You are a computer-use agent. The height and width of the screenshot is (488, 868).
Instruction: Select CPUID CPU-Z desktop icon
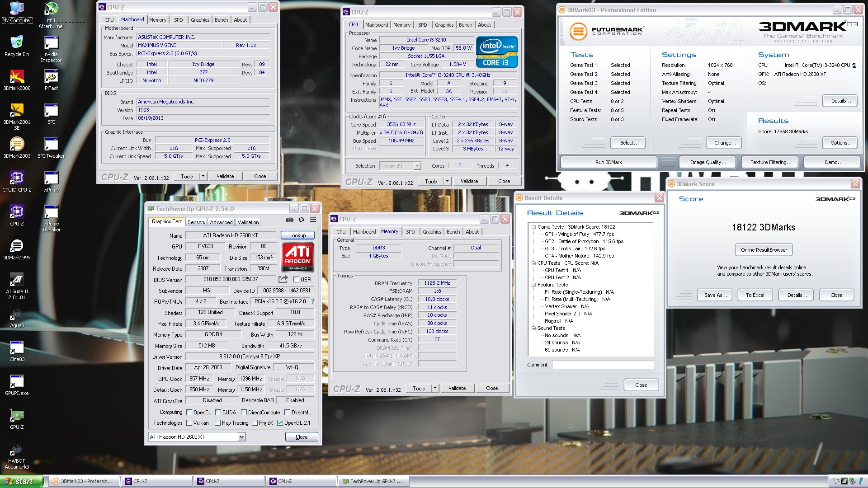pyautogui.click(x=17, y=181)
